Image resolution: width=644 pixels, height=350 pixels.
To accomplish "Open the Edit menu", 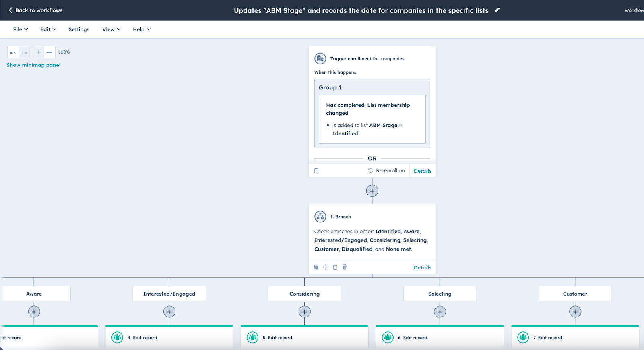I will point(48,29).
